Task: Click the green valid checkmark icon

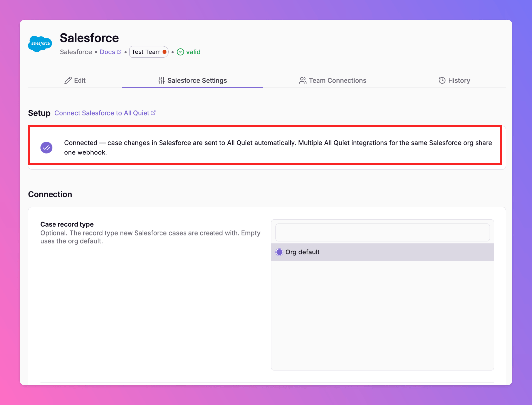Action: pyautogui.click(x=180, y=52)
